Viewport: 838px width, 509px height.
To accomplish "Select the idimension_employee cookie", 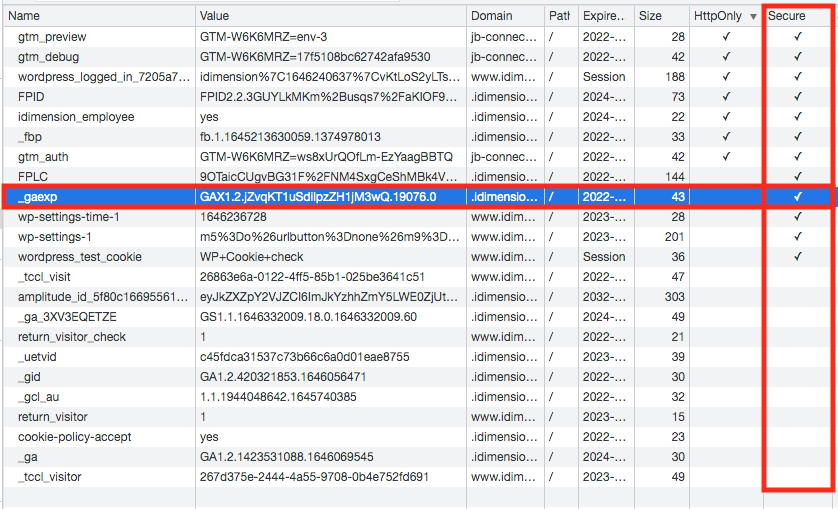I will click(x=76, y=117).
